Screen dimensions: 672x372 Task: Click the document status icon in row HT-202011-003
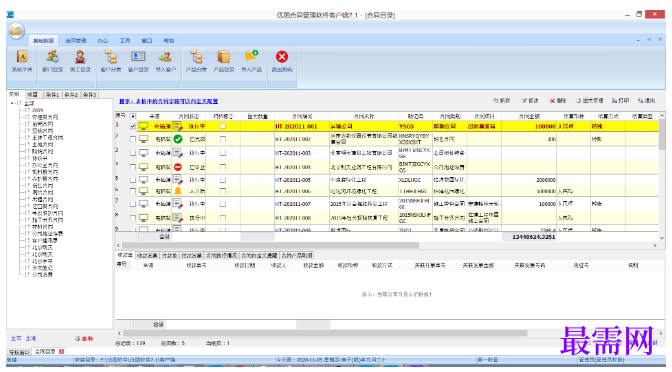pos(178,153)
